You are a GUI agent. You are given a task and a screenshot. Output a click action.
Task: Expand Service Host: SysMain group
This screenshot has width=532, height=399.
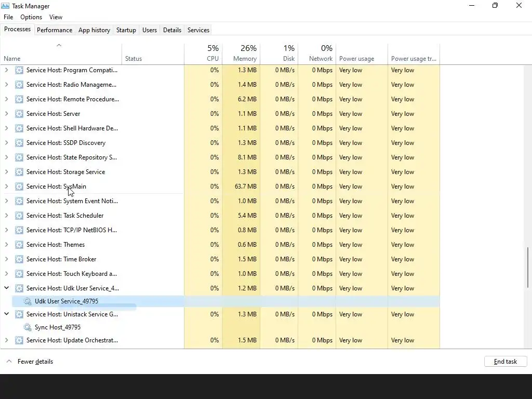(6, 187)
